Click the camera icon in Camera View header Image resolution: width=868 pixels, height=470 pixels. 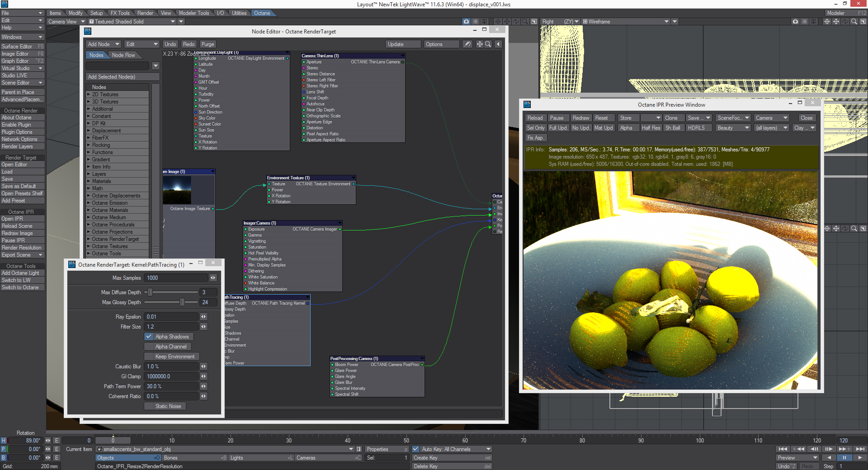(x=466, y=21)
